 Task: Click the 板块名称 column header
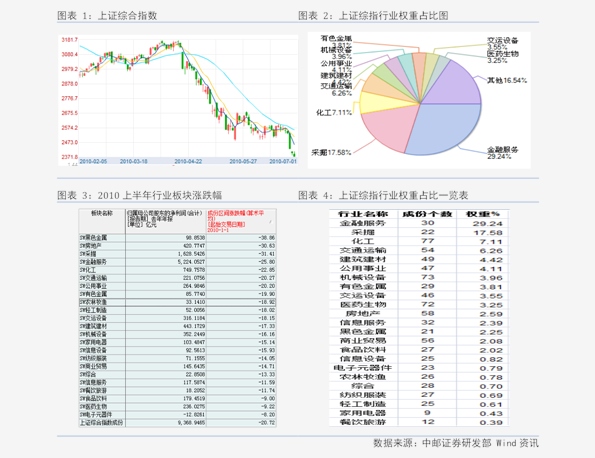(x=102, y=214)
